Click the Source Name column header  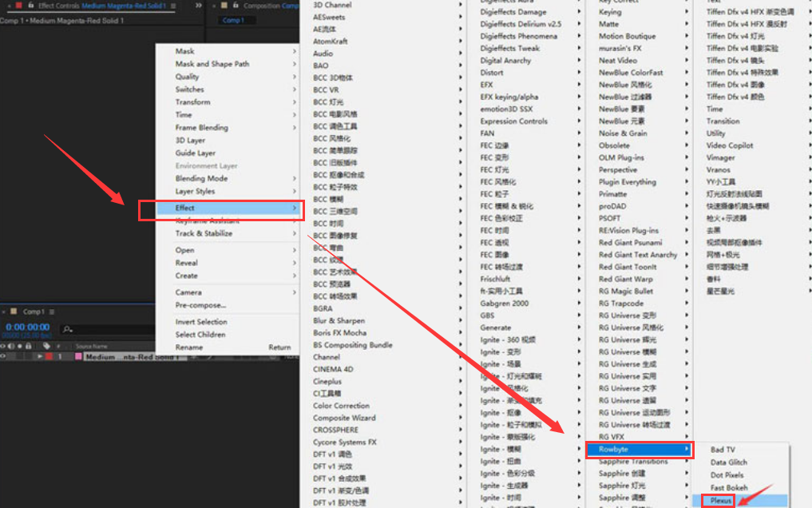[x=92, y=347]
